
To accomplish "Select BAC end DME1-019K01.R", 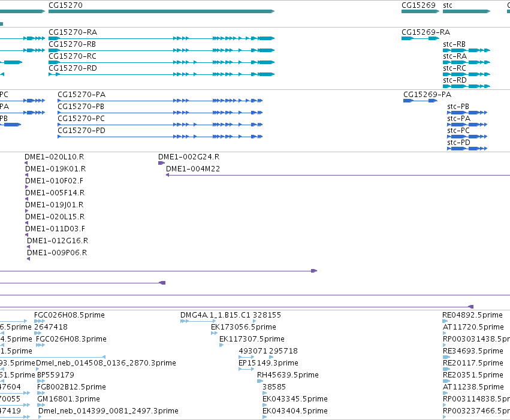I will (56, 169).
